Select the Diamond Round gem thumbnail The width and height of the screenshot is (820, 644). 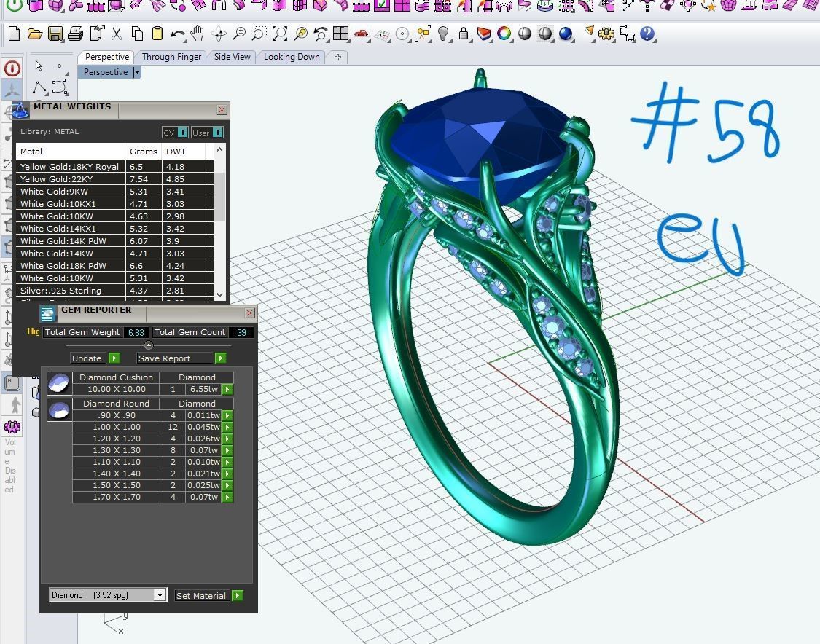coord(59,409)
